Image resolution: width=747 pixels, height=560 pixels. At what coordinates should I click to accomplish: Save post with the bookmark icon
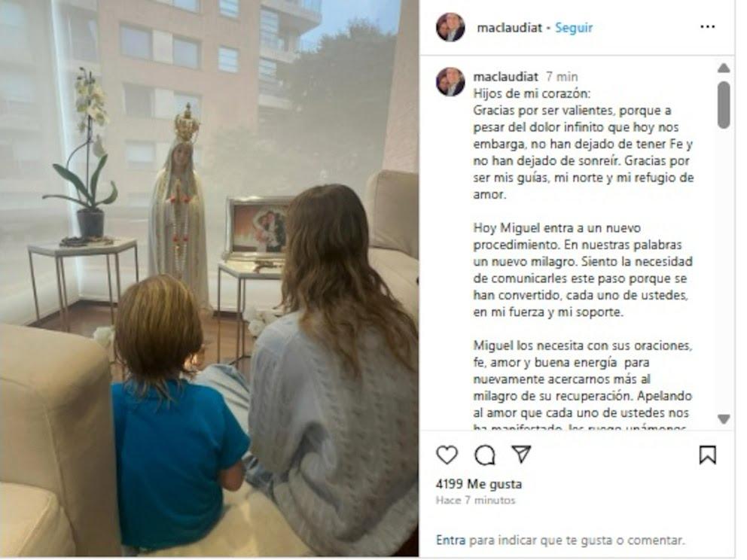[x=707, y=455]
